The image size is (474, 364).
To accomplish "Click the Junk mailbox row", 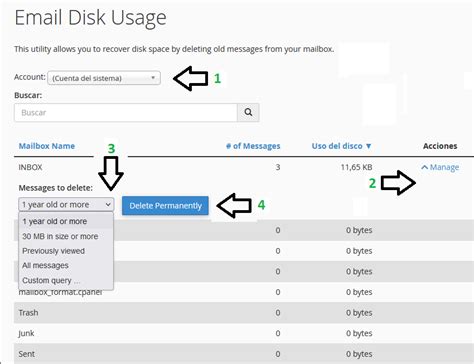I will pyautogui.click(x=244, y=333).
